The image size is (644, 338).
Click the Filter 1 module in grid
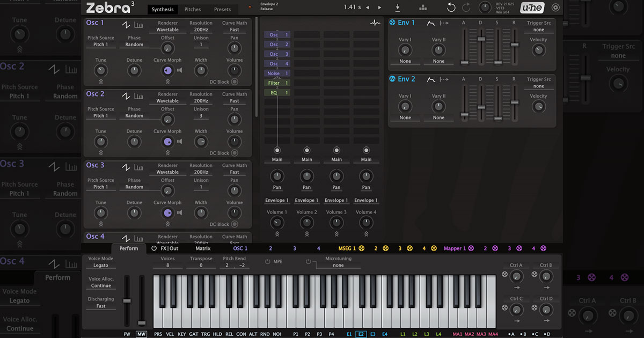277,83
